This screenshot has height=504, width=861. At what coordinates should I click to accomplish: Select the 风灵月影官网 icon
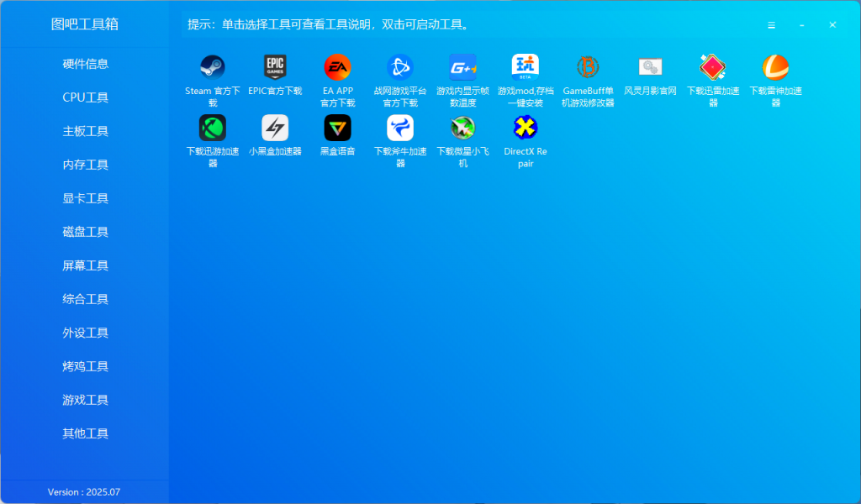coord(650,67)
